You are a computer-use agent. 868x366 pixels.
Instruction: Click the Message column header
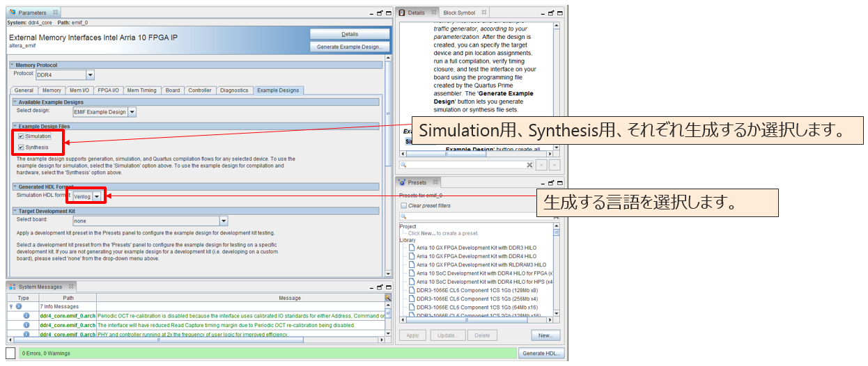click(x=289, y=298)
